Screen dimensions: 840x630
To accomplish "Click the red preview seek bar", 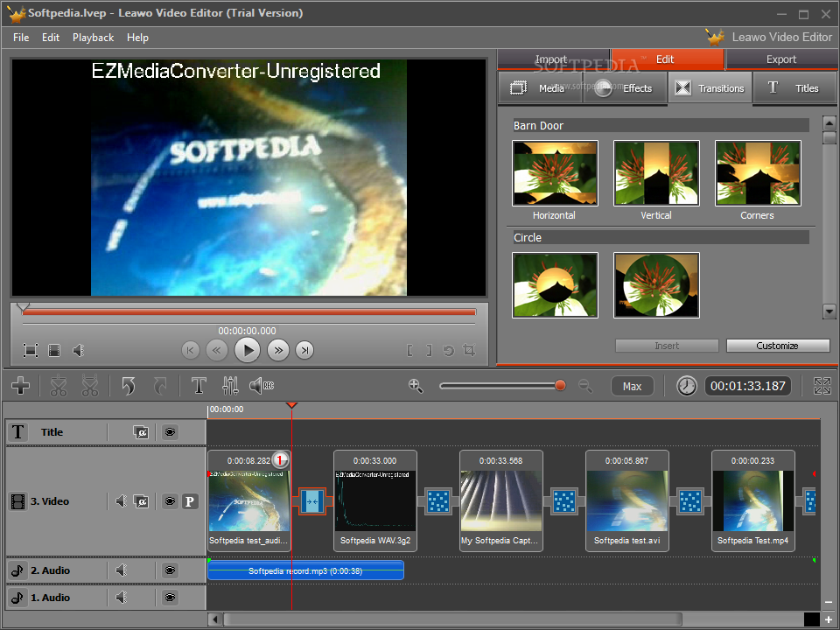I will coord(249,311).
